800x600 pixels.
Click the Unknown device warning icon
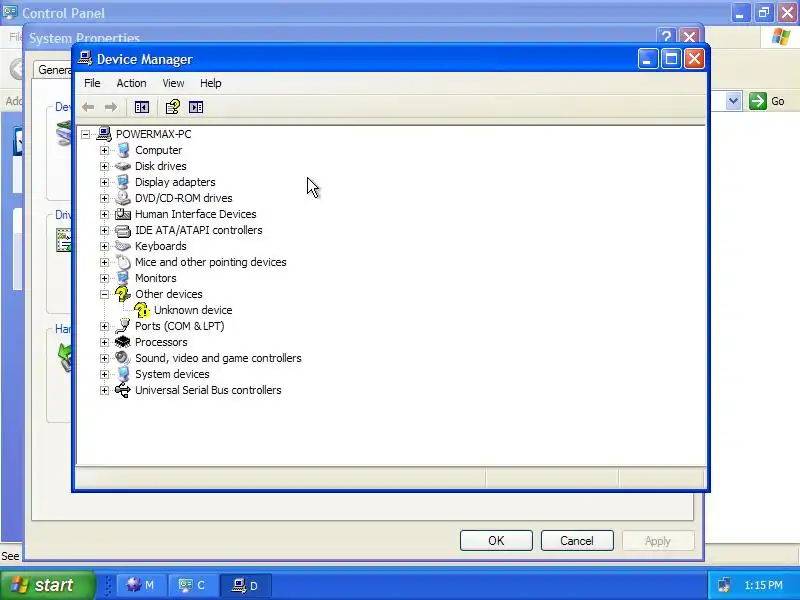click(142, 310)
